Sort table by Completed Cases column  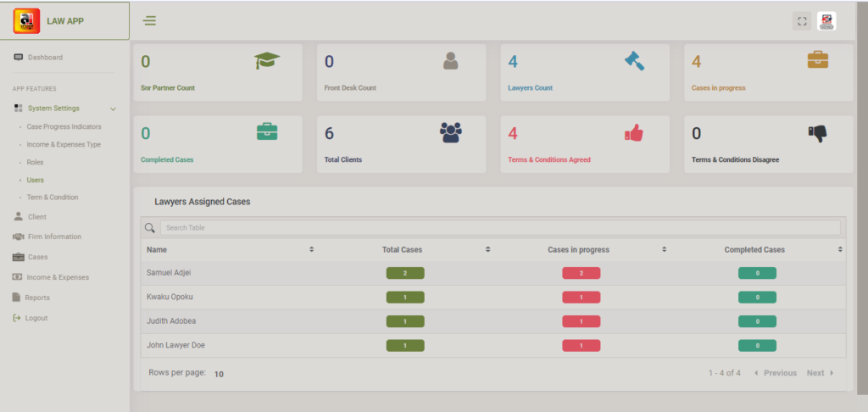coord(840,250)
